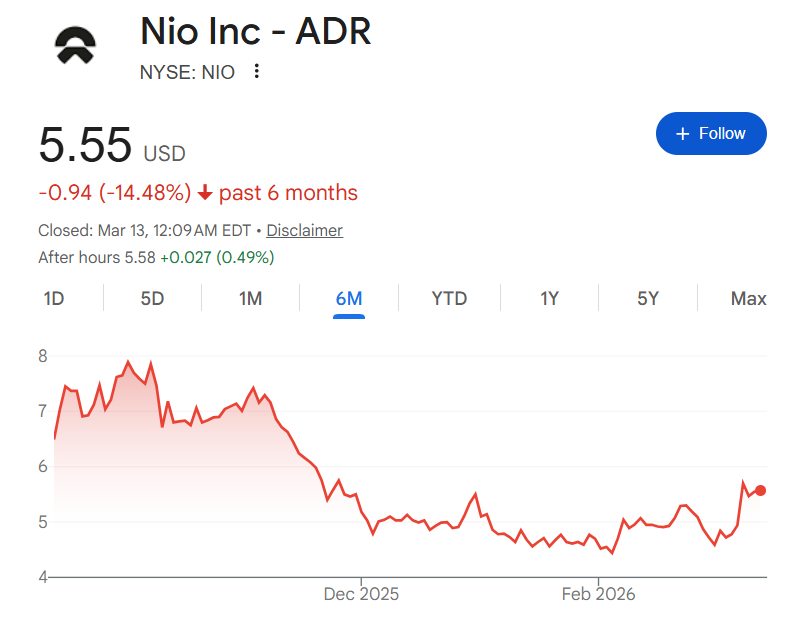Screen dimensions: 786x618
Task: Open the Disclaimer link
Action: 304,230
